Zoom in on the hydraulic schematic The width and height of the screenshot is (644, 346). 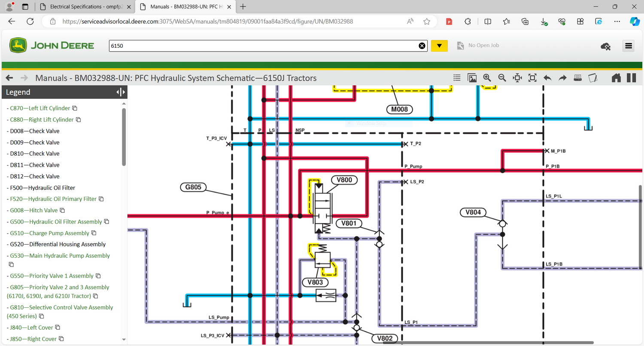[x=487, y=78]
